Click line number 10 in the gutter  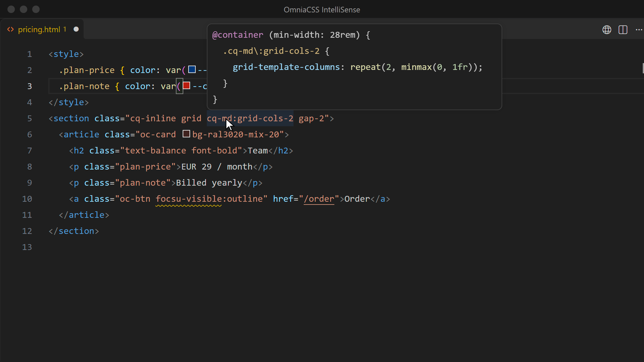(x=27, y=199)
